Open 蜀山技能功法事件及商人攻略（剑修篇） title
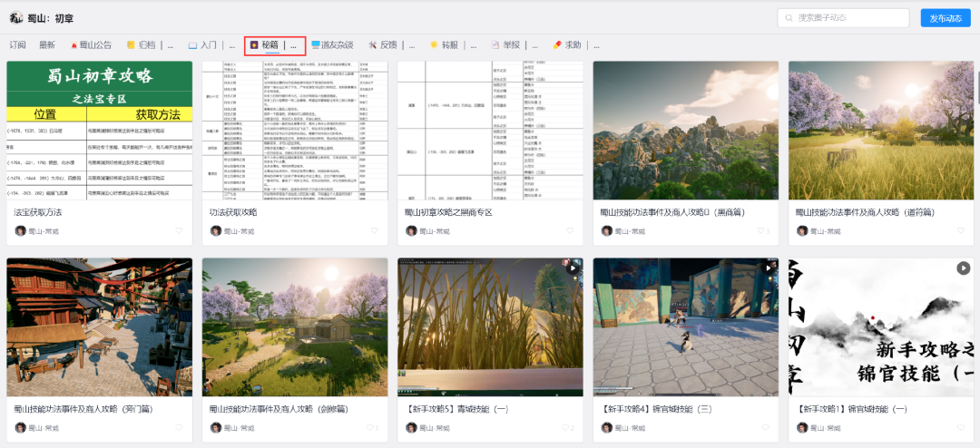Screen dimensions: 980x448 (x=279, y=409)
